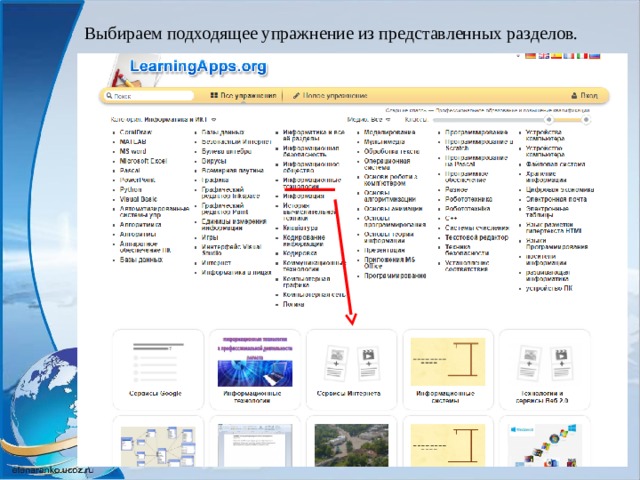Screen dimensions: 640x480
Task: Select the Мультимедиа category
Action: (x=384, y=142)
